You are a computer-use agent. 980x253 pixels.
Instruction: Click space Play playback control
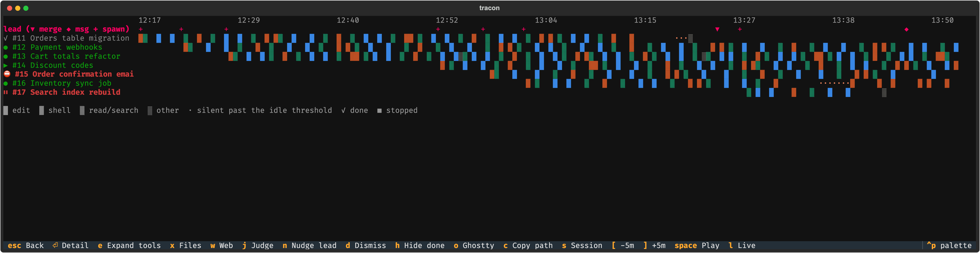697,246
